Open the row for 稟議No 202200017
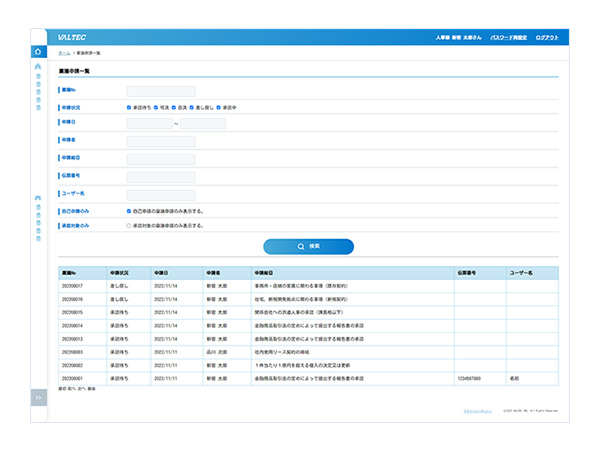600x450 pixels. pos(72,285)
